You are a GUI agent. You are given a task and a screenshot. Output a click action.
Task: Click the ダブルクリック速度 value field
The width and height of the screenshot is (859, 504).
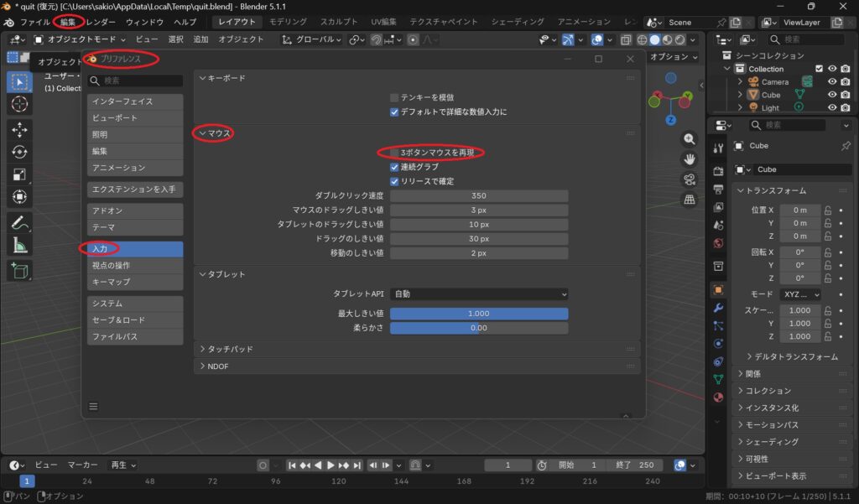click(479, 195)
